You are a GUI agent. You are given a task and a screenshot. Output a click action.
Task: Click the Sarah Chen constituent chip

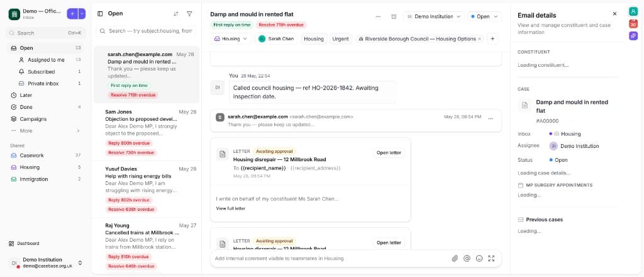(x=276, y=39)
